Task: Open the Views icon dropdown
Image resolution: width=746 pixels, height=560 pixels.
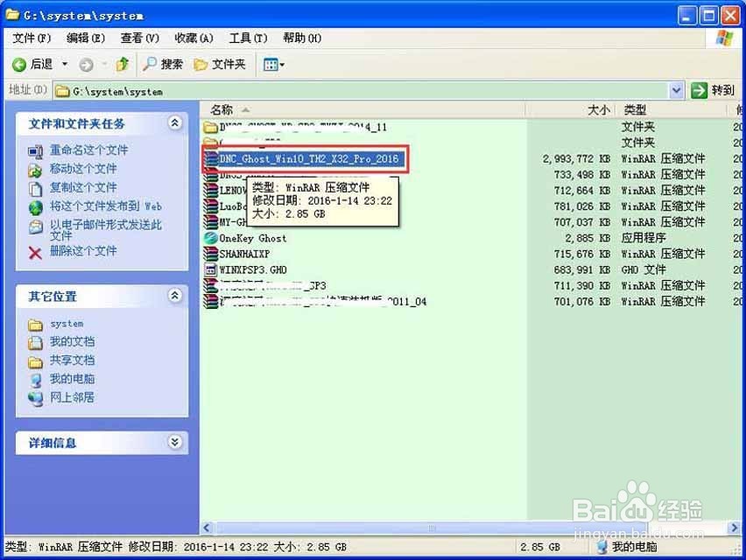Action: point(273,65)
